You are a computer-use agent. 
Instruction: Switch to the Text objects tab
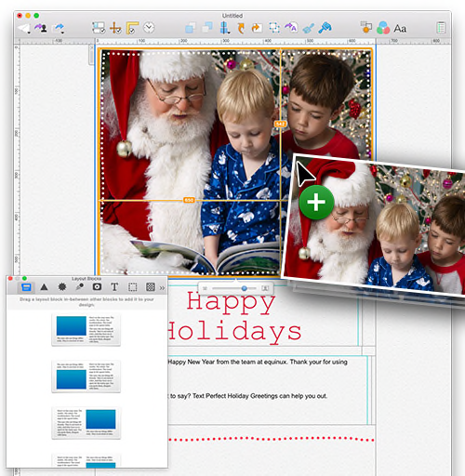(114, 287)
